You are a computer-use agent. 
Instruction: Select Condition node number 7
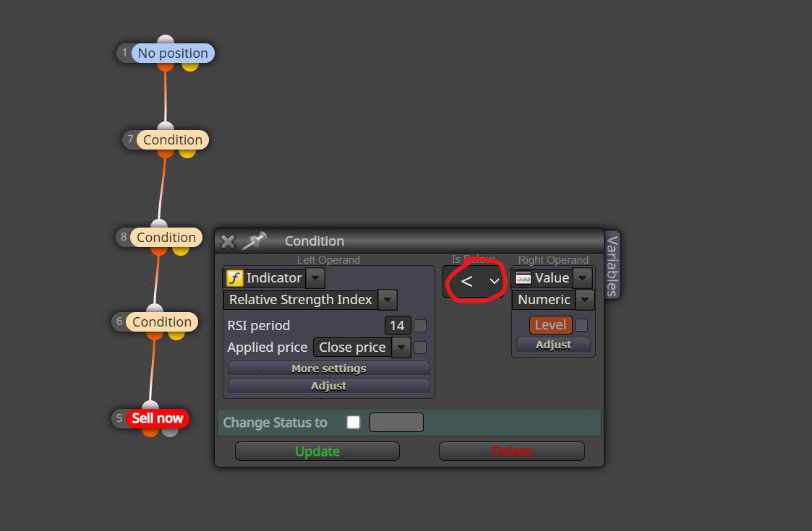tap(173, 139)
